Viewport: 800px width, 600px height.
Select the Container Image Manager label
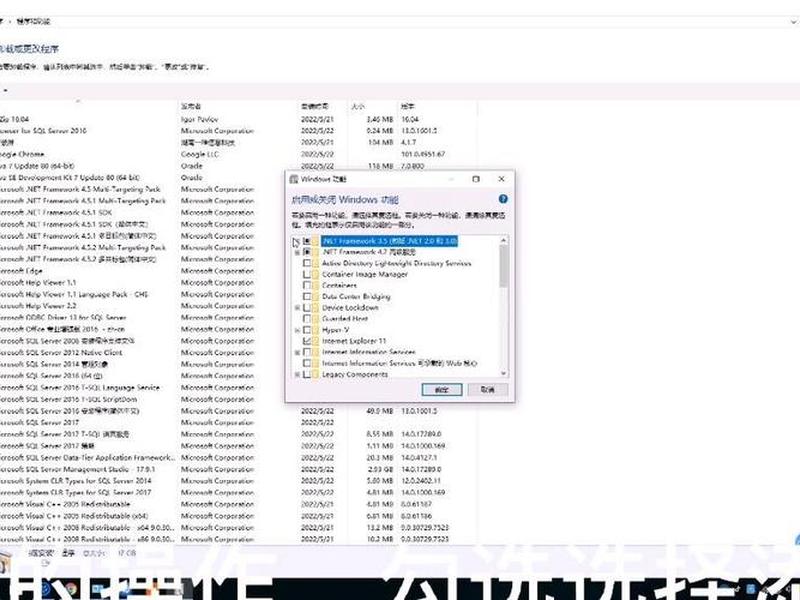(x=365, y=274)
